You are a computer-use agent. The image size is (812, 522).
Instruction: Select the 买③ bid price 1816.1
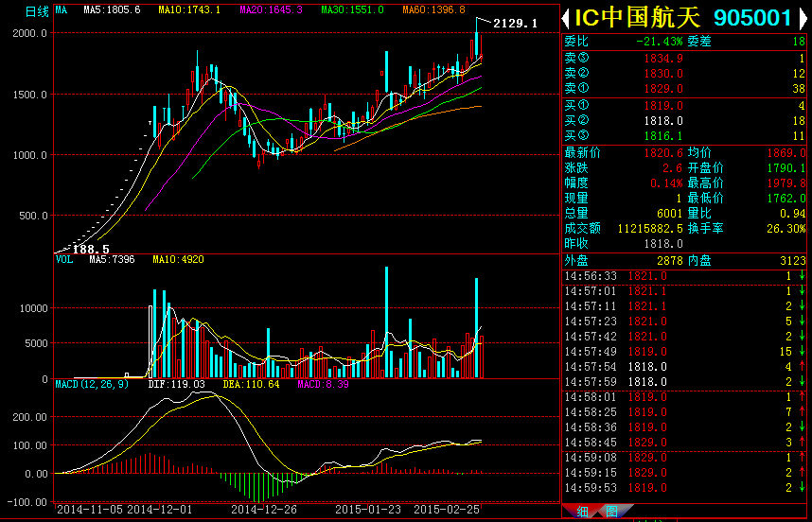pos(663,136)
